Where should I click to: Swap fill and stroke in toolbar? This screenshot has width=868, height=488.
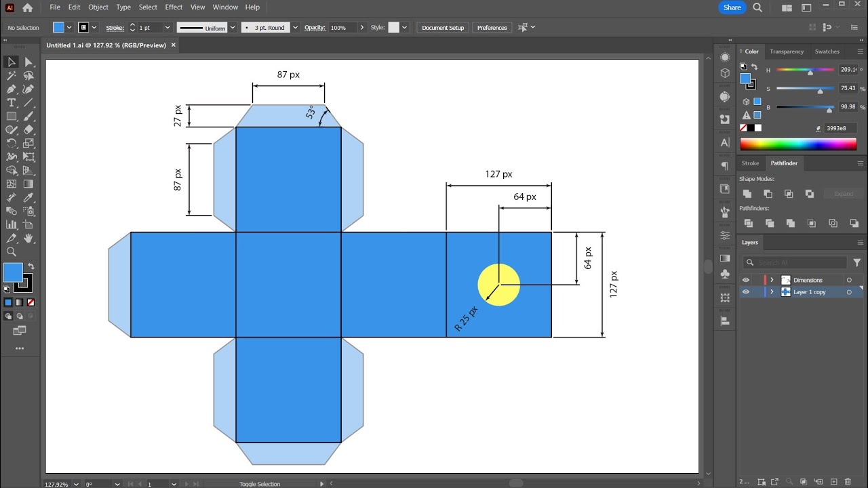pyautogui.click(x=31, y=266)
